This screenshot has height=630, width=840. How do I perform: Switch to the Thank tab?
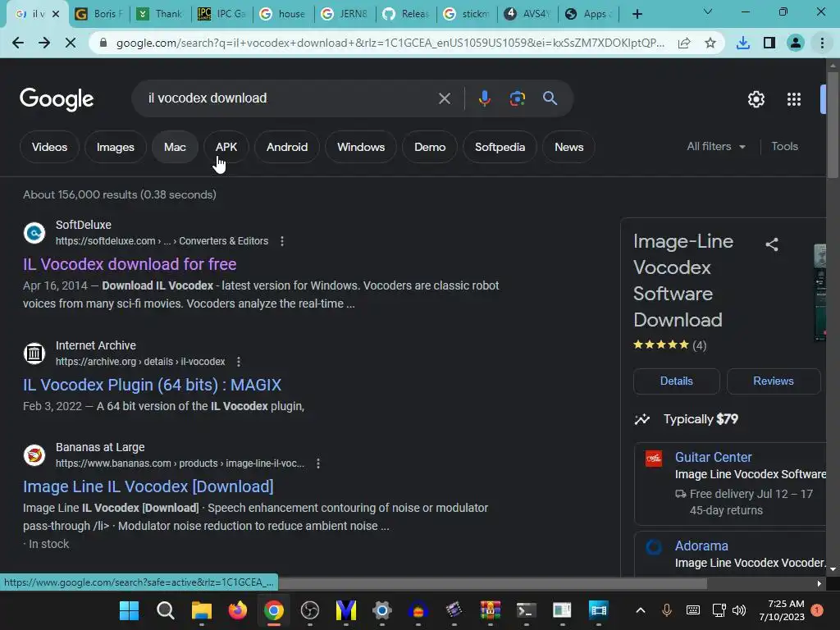pyautogui.click(x=161, y=14)
